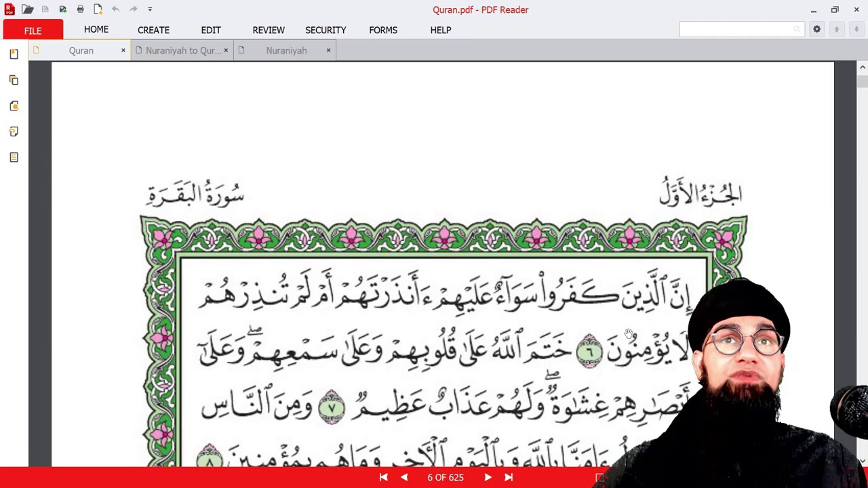
Task: Redo the last action
Action: pyautogui.click(x=133, y=9)
